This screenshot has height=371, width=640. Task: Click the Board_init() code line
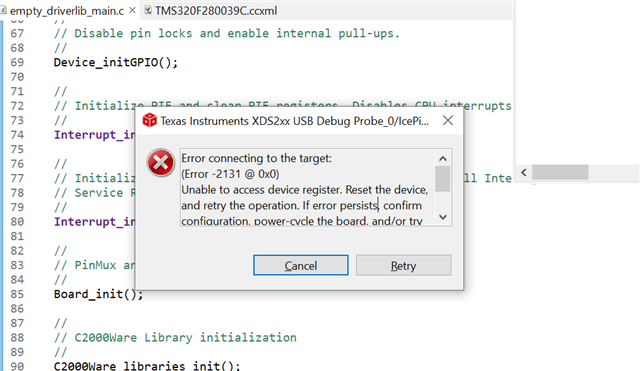pos(98,294)
